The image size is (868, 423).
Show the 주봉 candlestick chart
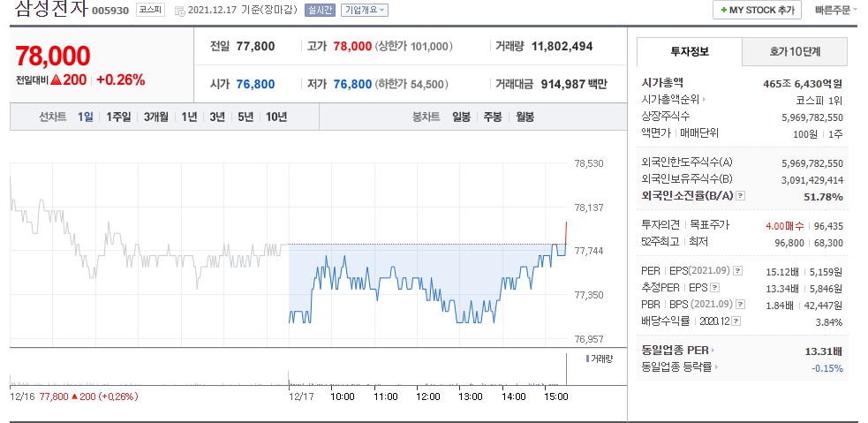pos(493,117)
